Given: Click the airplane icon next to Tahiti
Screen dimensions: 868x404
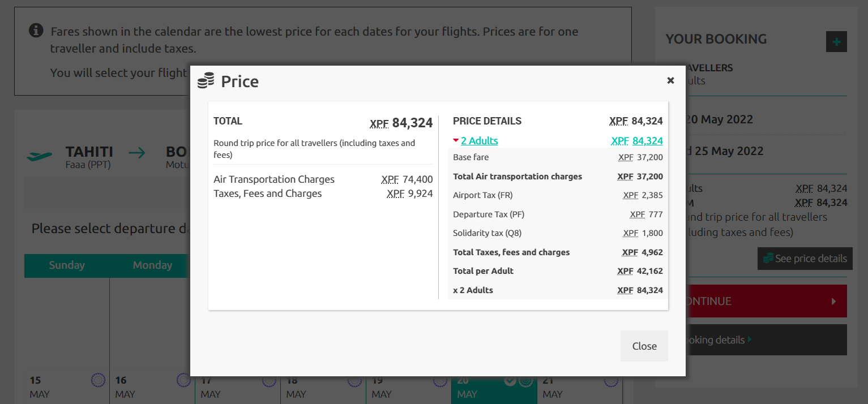Looking at the screenshot, I should (40, 156).
